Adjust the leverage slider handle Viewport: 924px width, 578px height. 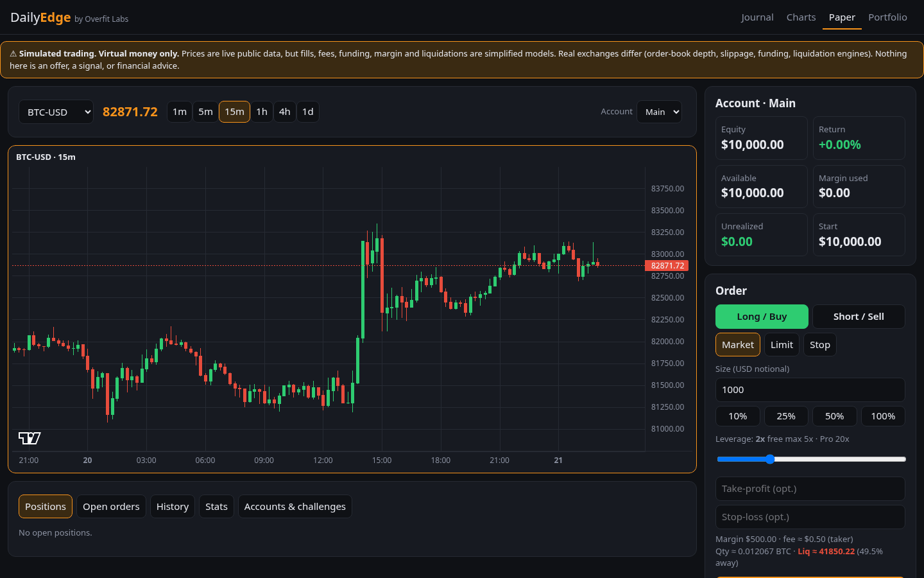(x=770, y=459)
